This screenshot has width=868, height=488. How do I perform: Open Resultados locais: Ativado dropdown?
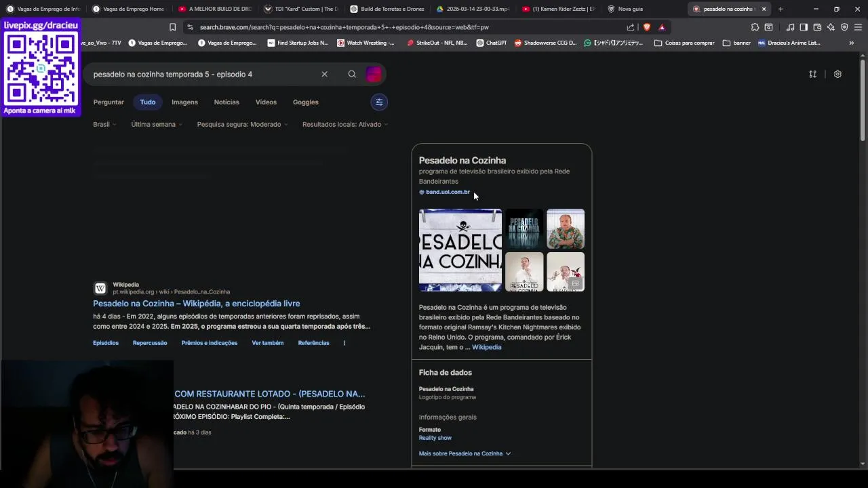[346, 124]
